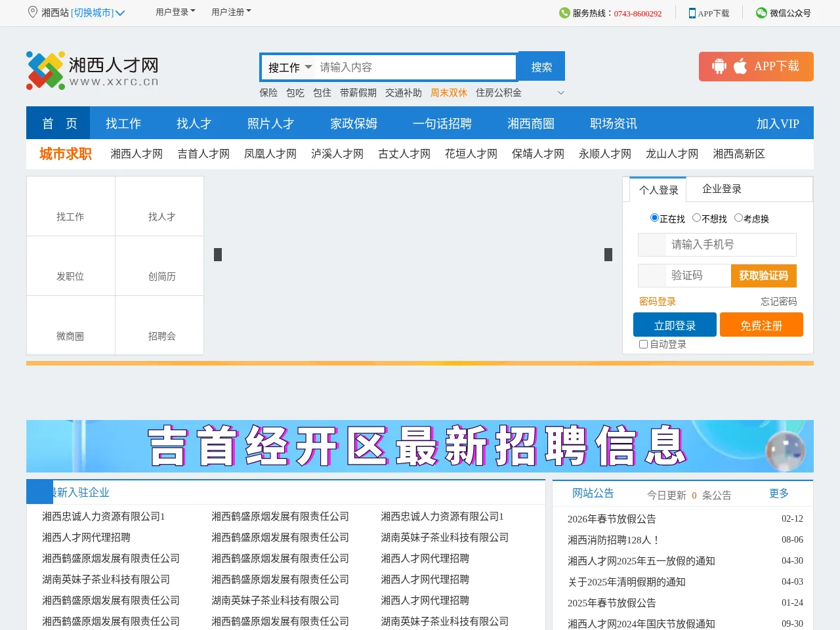The height and width of the screenshot is (630, 840).
Task: Focus the 请输入内容 search field
Action: pos(415,67)
